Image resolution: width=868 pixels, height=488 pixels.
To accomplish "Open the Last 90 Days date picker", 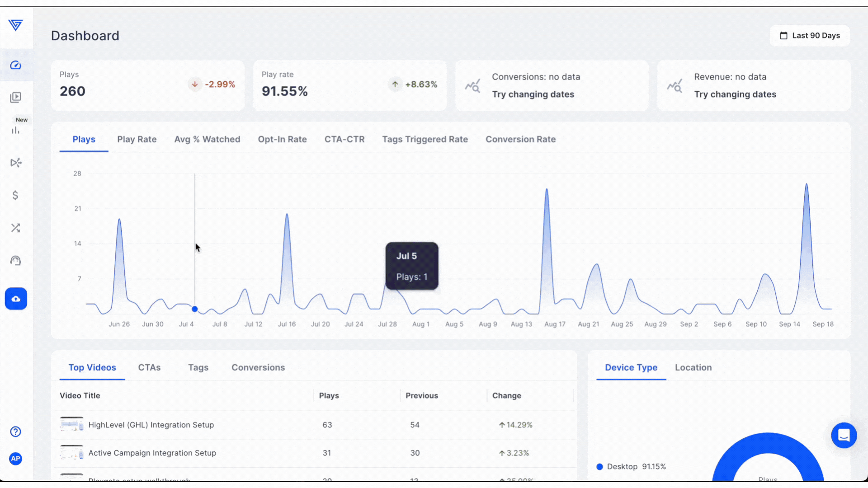I will (810, 36).
